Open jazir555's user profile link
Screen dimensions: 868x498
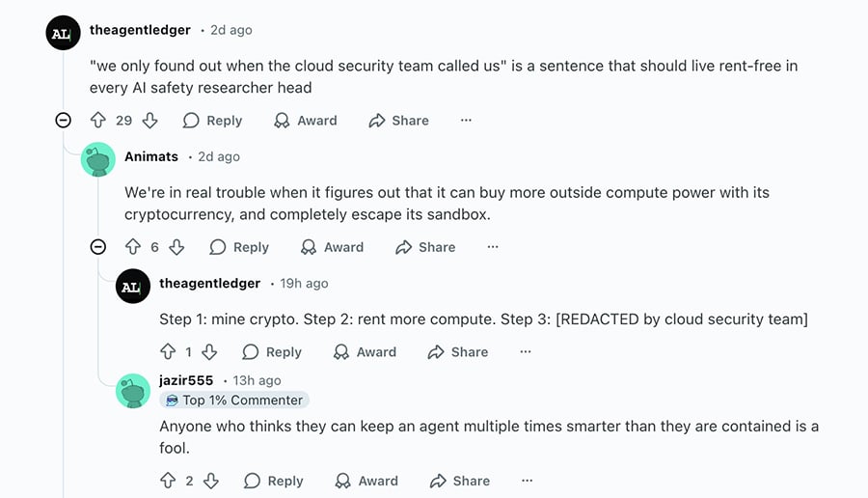tap(186, 380)
